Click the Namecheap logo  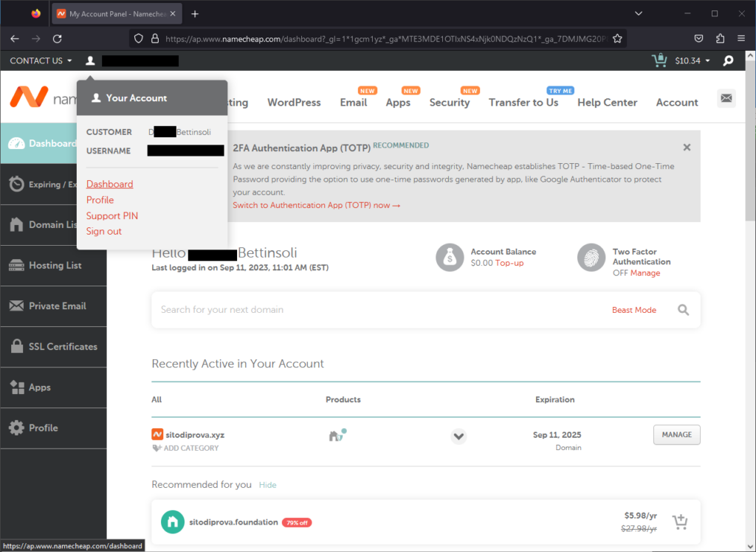(x=42, y=97)
